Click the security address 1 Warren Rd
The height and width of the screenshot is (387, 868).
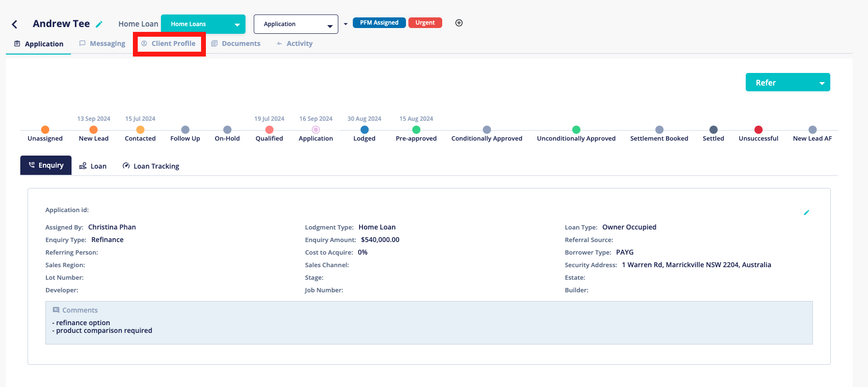696,265
